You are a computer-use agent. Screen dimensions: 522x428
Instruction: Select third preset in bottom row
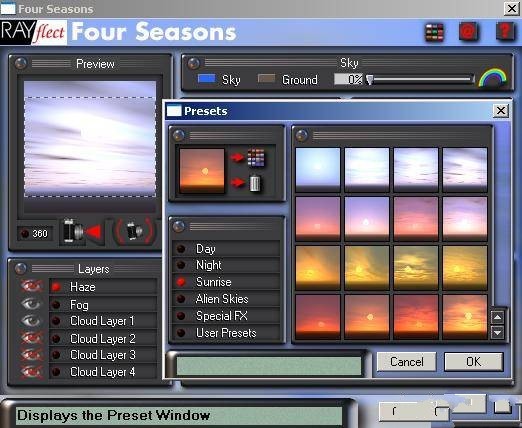coord(416,317)
